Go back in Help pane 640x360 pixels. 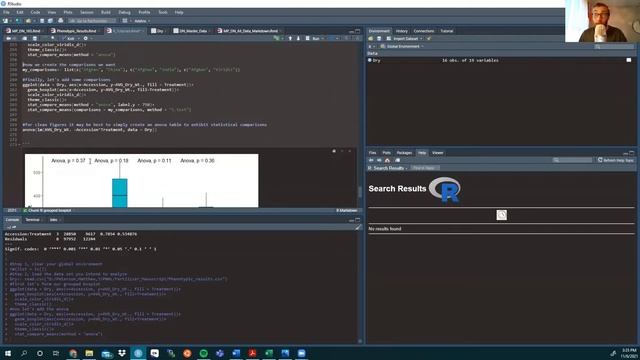pos(371,160)
